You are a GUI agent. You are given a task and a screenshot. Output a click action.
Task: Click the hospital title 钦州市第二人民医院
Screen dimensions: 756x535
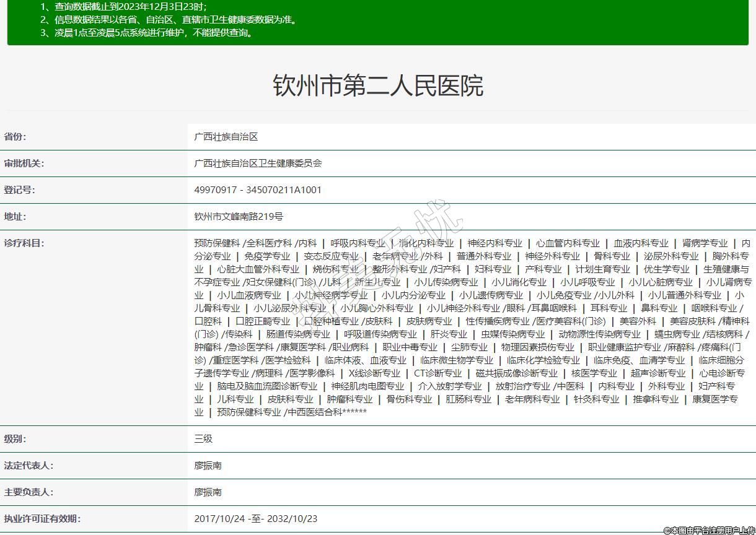pos(377,85)
